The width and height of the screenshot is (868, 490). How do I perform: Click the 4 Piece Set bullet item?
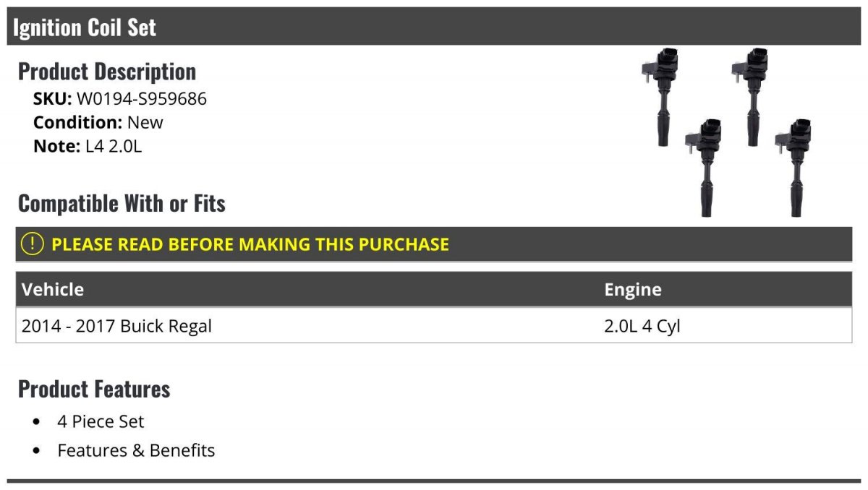[101, 421]
